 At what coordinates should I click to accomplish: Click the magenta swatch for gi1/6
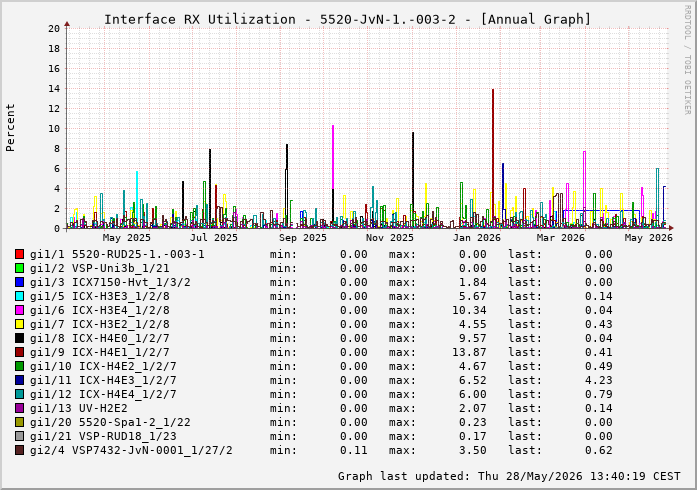coord(19,310)
